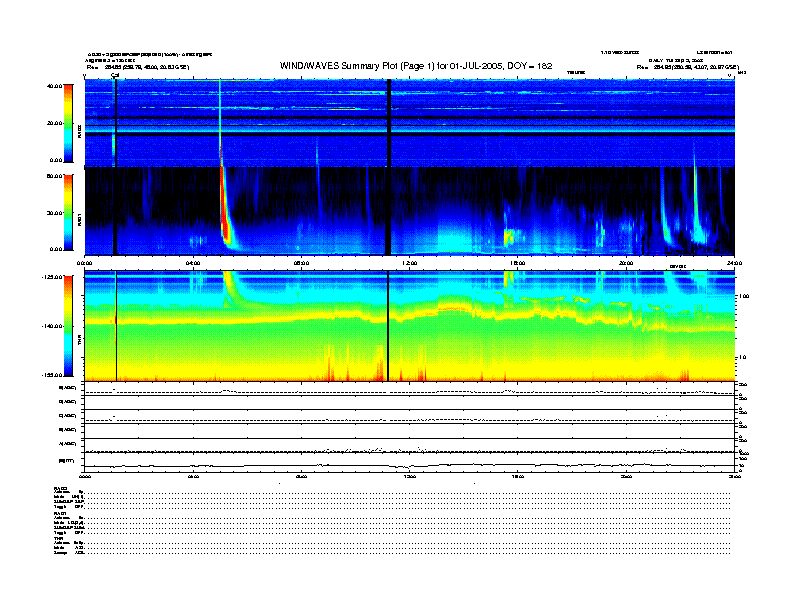Click the DOY = 182 text in title
Viewport: 792px width, 612px height.
click(529, 66)
